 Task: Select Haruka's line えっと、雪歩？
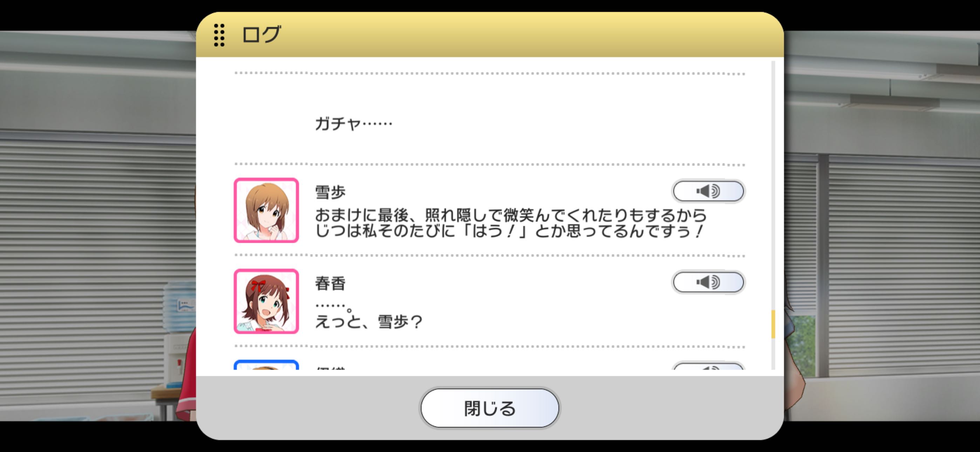[369, 322]
